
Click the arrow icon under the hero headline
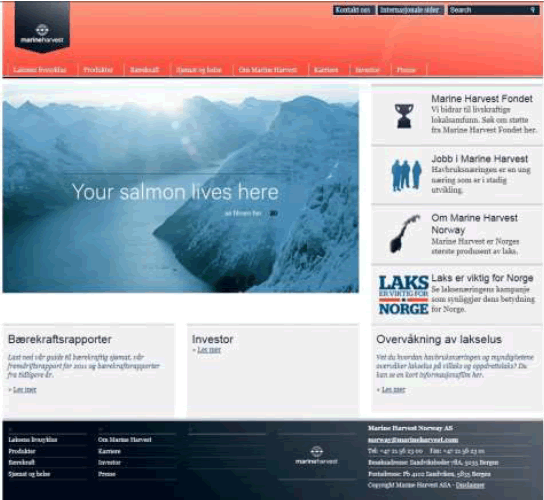[273, 213]
